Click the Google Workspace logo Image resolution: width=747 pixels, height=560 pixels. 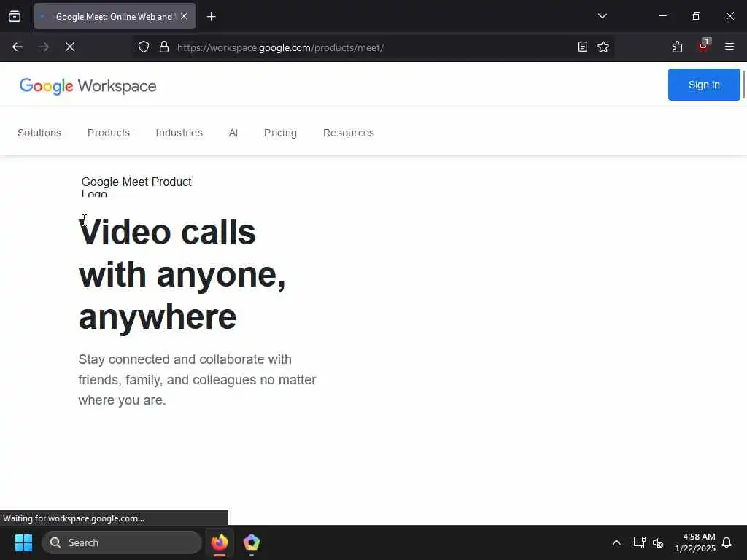[x=88, y=86]
